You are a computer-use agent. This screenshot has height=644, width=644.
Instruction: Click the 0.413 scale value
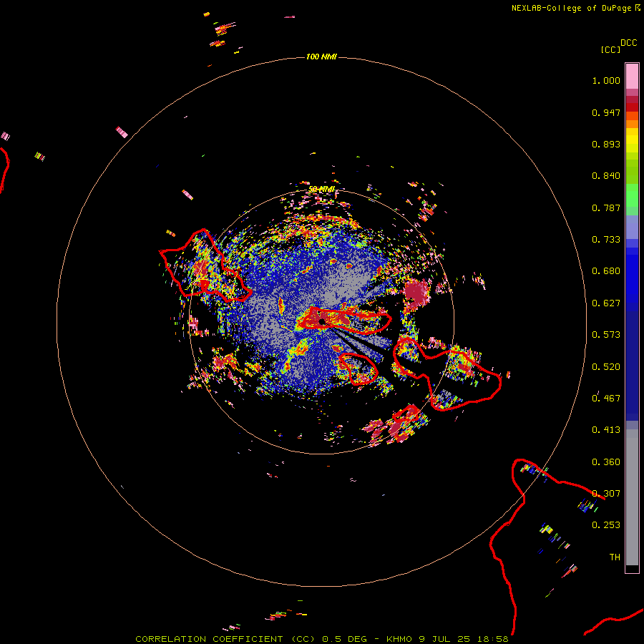606,430
